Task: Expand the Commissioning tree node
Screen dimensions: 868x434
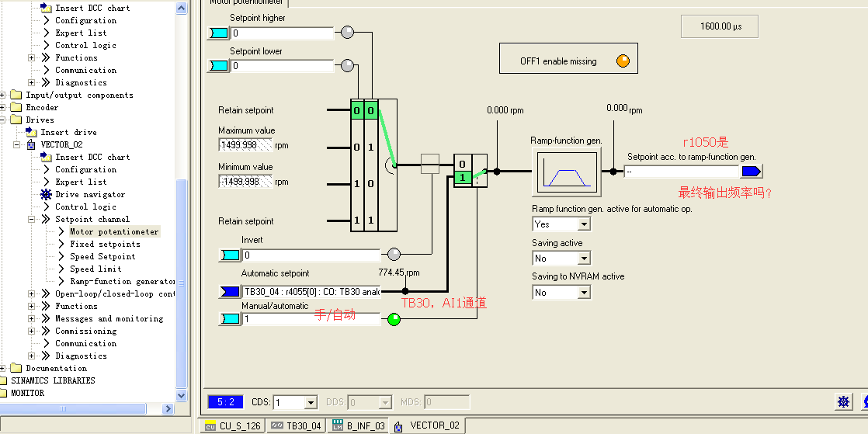Action: pos(32,331)
